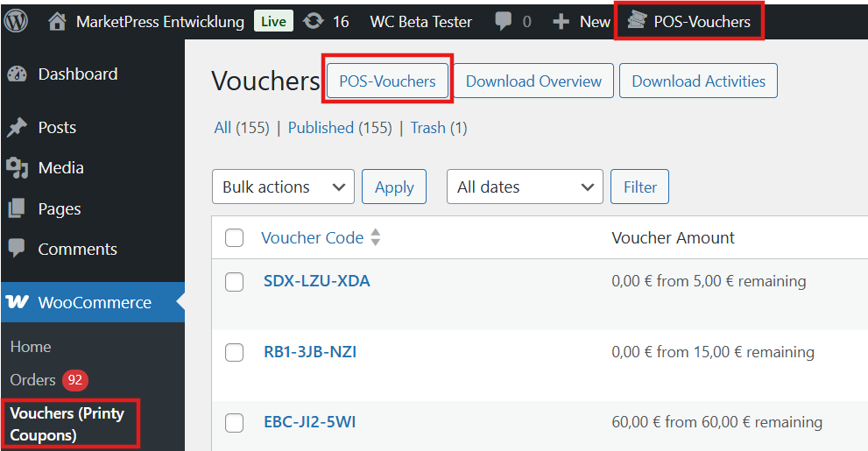Click the Media icon in sidebar

point(18,167)
